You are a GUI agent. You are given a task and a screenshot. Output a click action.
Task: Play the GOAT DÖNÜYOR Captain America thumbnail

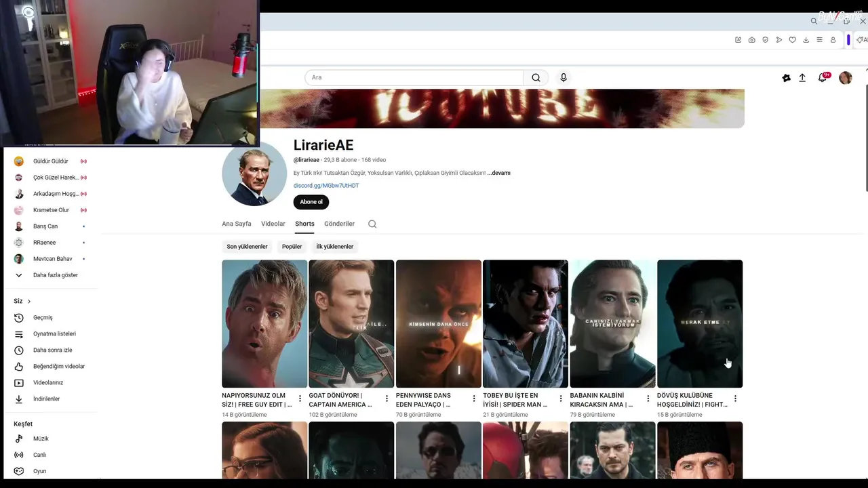click(351, 324)
